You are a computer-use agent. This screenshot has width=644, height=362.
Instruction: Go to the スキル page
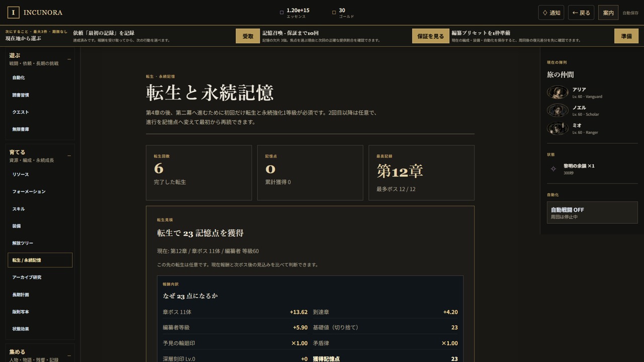tap(40, 209)
